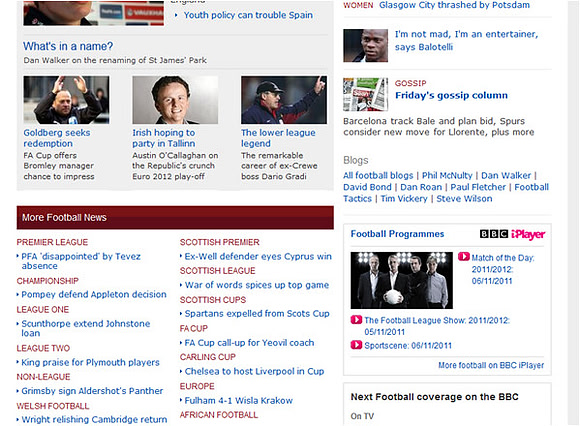Read FA Cup call-up for Yeovil coach
The height and width of the screenshot is (426, 580).
tap(249, 343)
